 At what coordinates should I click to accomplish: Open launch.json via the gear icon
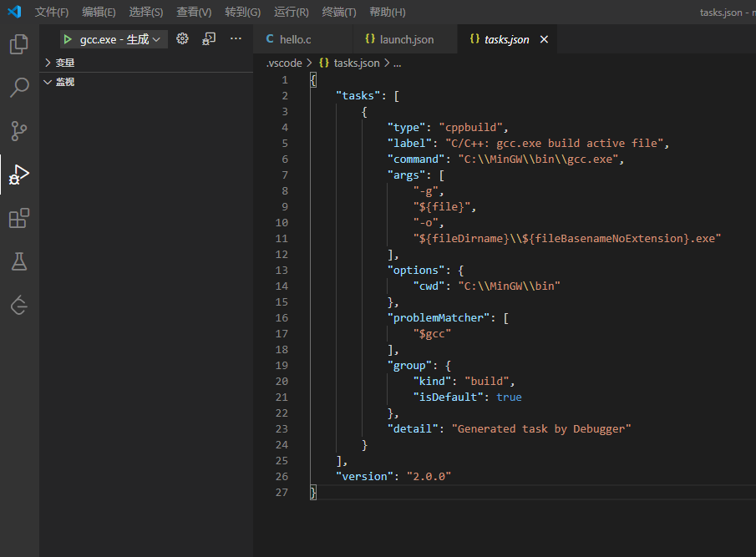click(x=182, y=38)
